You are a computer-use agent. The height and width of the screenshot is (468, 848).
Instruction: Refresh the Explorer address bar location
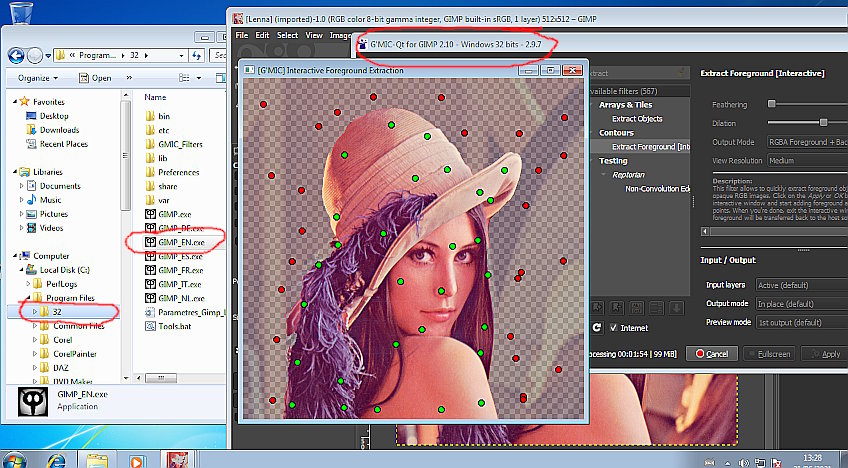pos(197,55)
